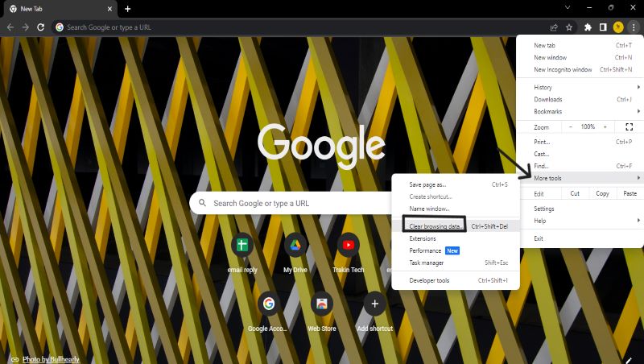The height and width of the screenshot is (364, 644).
Task: Click the Paste button in Edit row
Action: point(630,193)
